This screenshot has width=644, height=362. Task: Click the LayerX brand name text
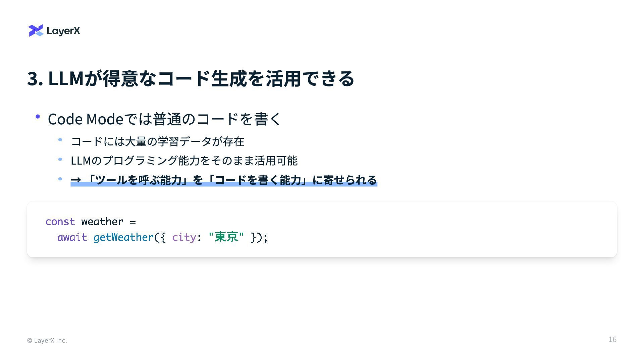tap(63, 31)
